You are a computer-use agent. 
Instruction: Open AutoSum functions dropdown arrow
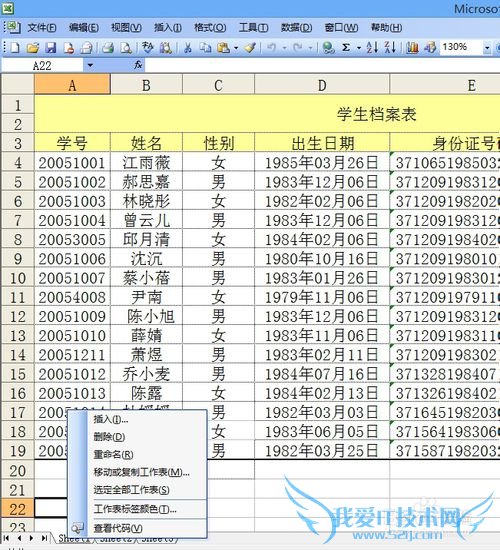[x=359, y=48]
